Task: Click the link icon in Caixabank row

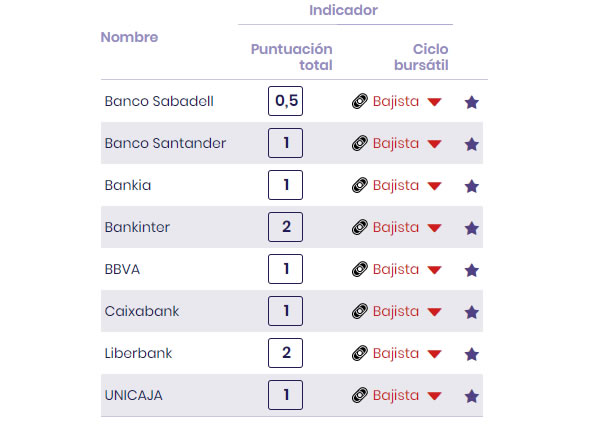Action: coord(360,312)
